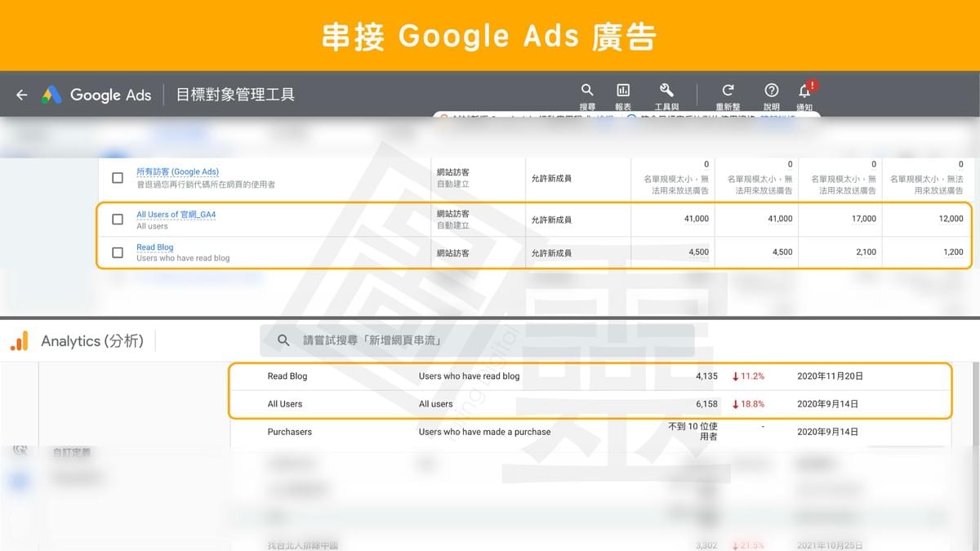Screen dimensions: 980x551
Task: Open the tools (工具與) wrench icon
Action: pyautogui.click(x=666, y=90)
